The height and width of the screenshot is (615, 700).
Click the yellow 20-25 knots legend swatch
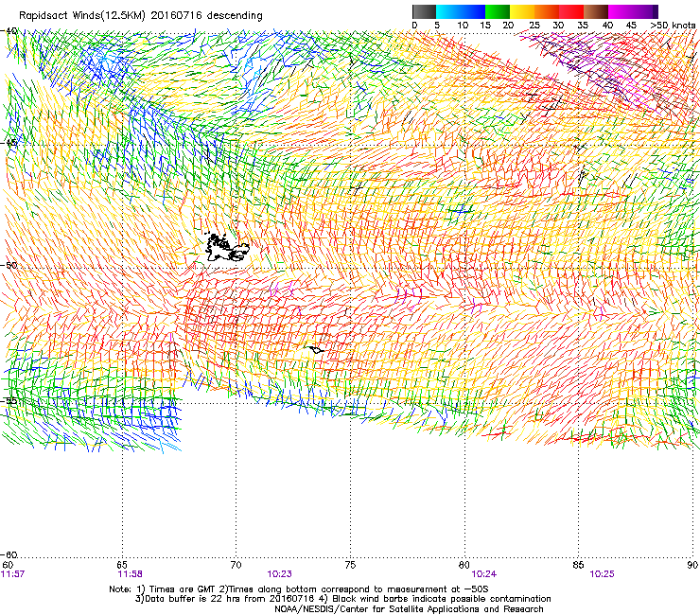[522, 11]
